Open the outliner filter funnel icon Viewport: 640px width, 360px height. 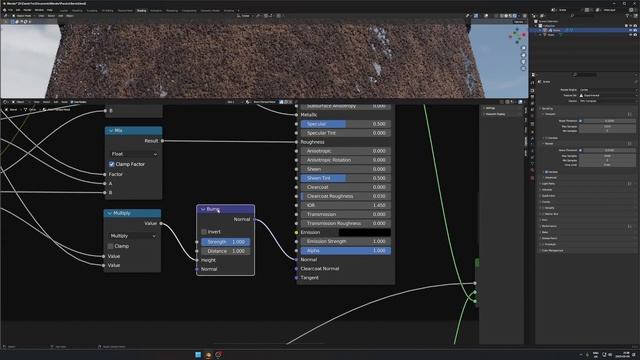(x=627, y=16)
